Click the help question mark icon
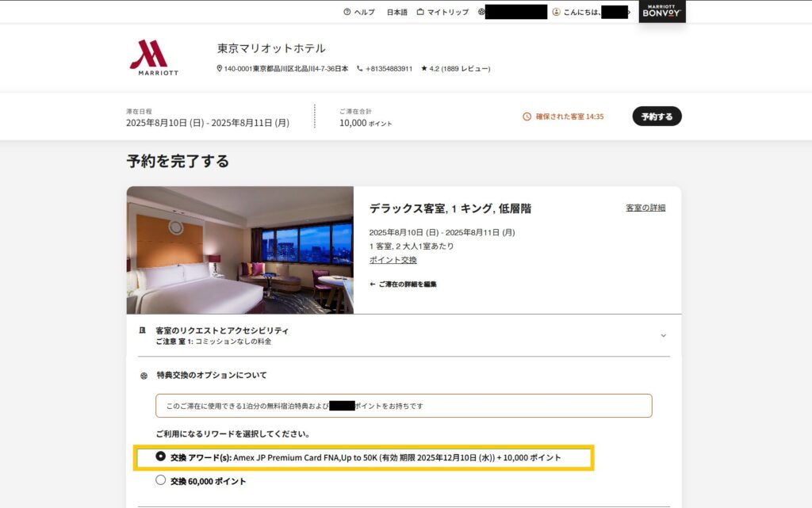Screen dimensions: 812x508 [347, 12]
